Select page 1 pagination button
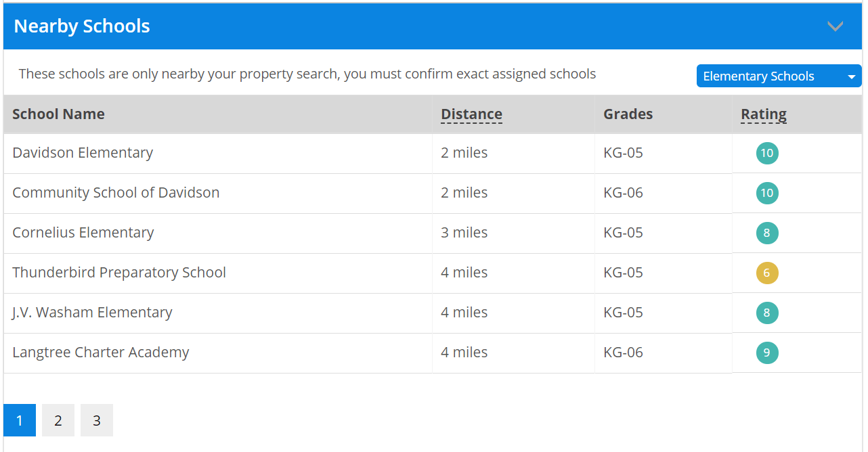Screen dimensions: 868x452 click(x=20, y=420)
